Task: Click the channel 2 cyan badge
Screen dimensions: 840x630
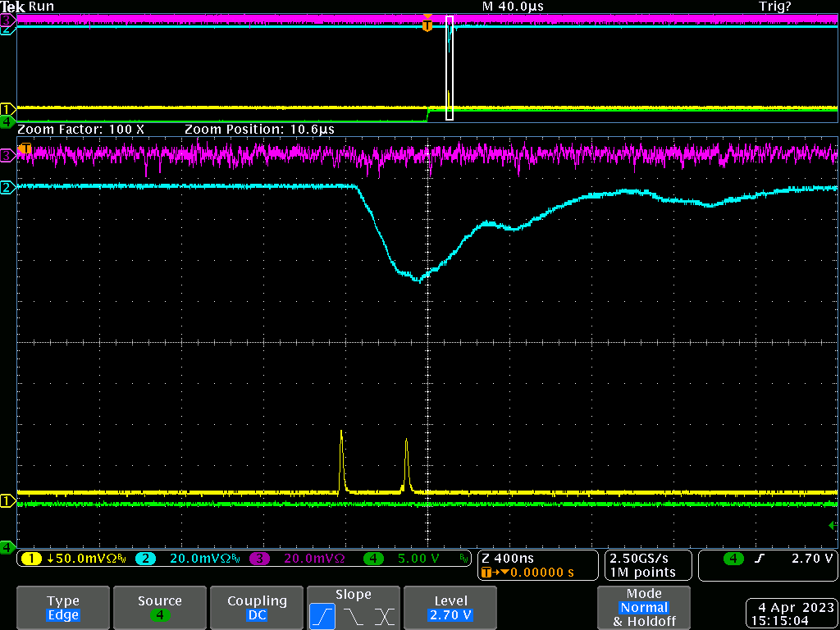Action: [144, 559]
